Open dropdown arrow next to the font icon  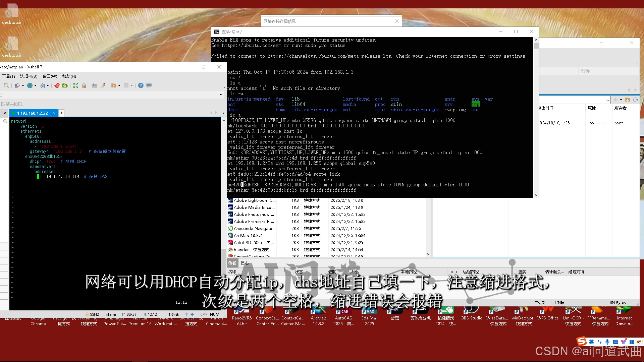(48, 86)
